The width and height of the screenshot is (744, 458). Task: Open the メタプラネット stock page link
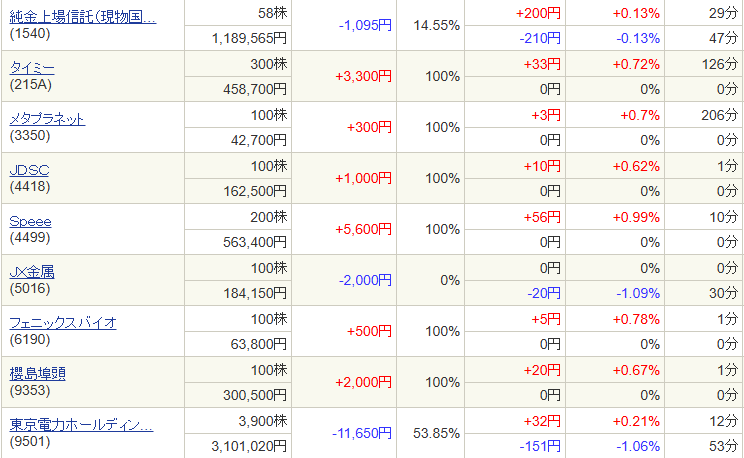tap(47, 119)
